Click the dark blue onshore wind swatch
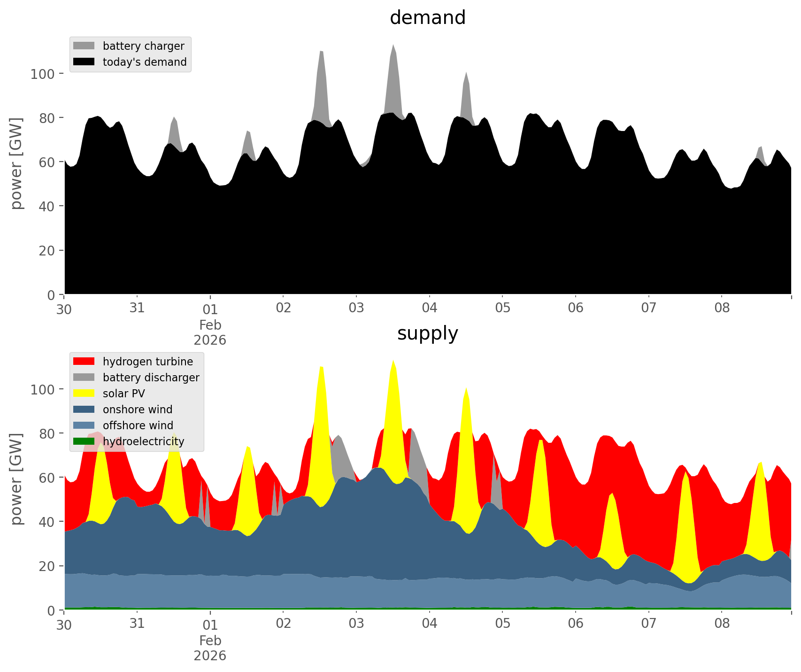Screen dimensions: 801x672 [x=84, y=409]
